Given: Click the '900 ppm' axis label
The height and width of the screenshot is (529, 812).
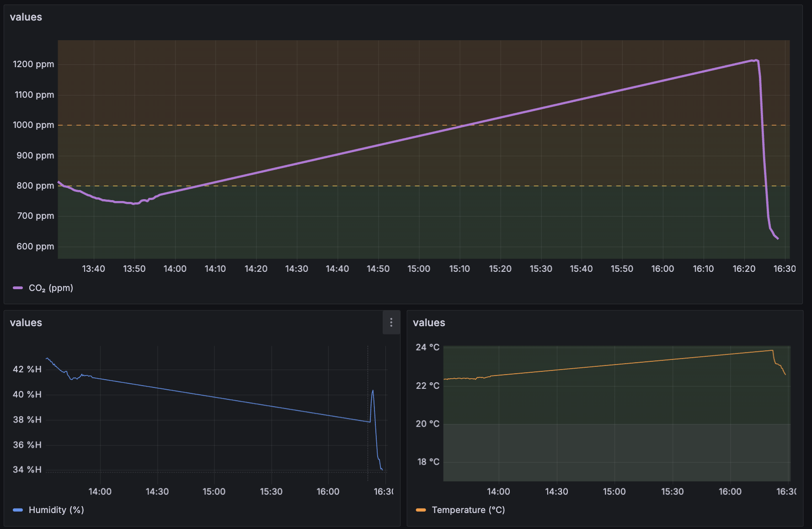Looking at the screenshot, I should (x=35, y=155).
